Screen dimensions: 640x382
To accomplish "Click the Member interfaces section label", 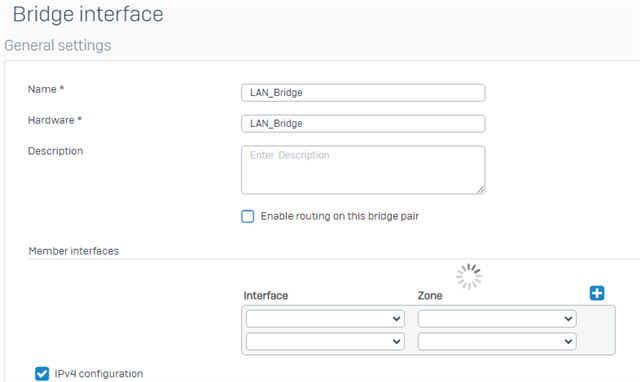I will 73,251.
